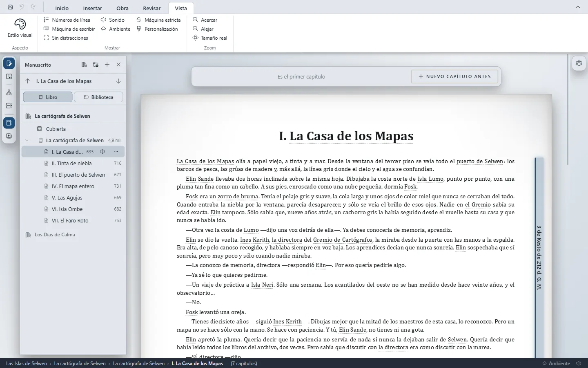Click the split view icon on the selected chapter row
The height and width of the screenshot is (368, 588).
click(102, 152)
